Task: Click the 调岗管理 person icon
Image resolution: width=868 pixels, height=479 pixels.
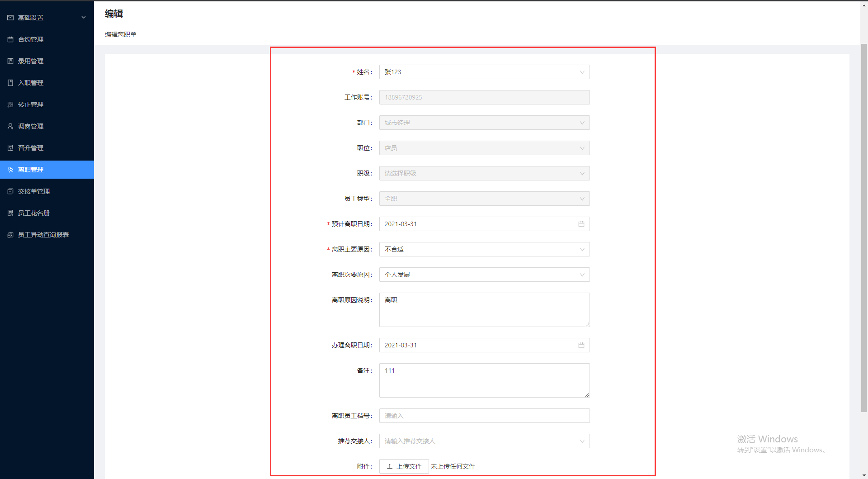Action: pyautogui.click(x=10, y=126)
